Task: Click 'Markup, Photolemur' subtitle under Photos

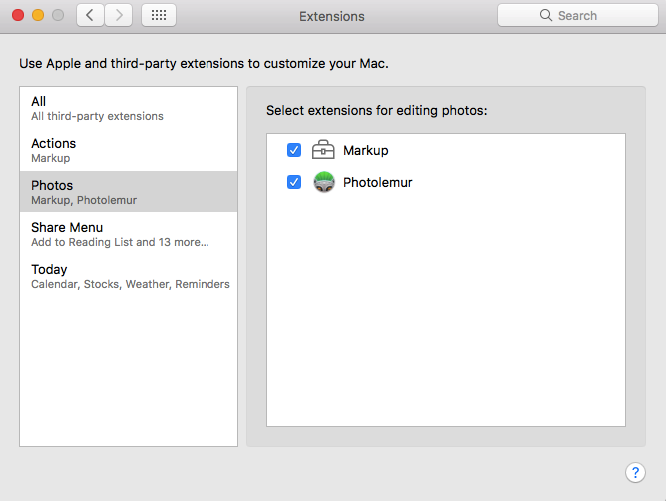Action: pyautogui.click(x=84, y=200)
